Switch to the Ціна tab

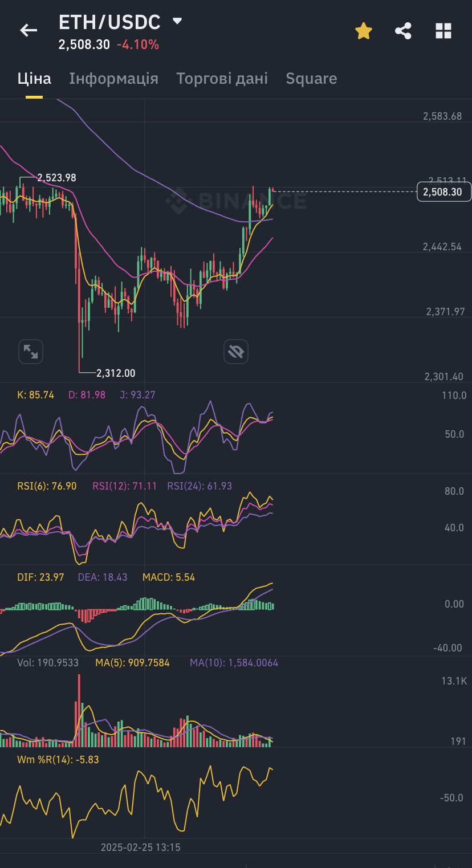tap(34, 79)
